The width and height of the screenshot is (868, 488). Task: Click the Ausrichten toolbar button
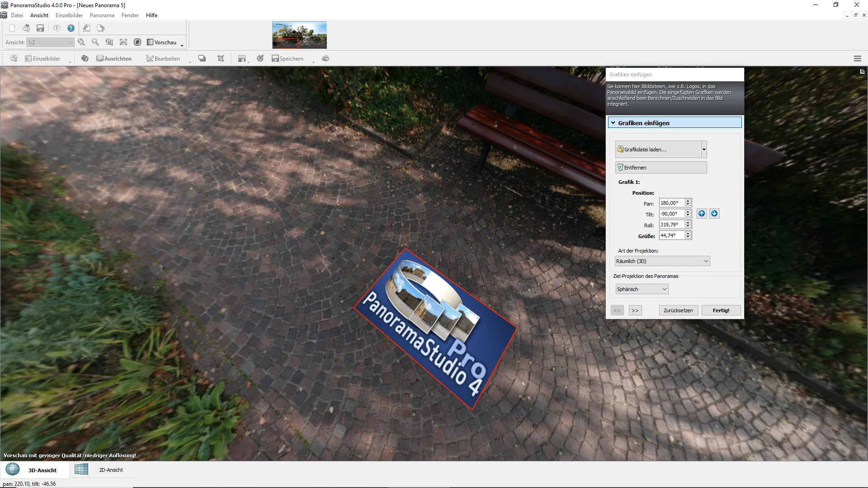(x=114, y=58)
